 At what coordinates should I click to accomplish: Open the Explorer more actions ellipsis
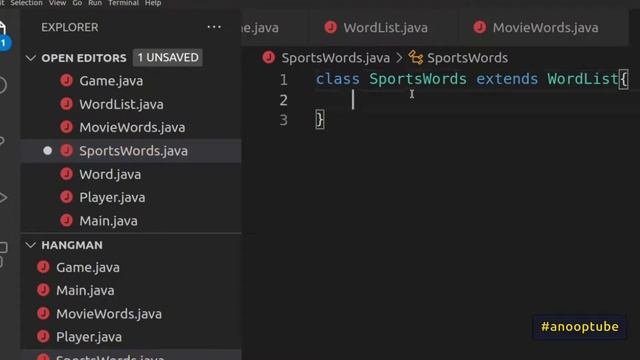point(214,27)
